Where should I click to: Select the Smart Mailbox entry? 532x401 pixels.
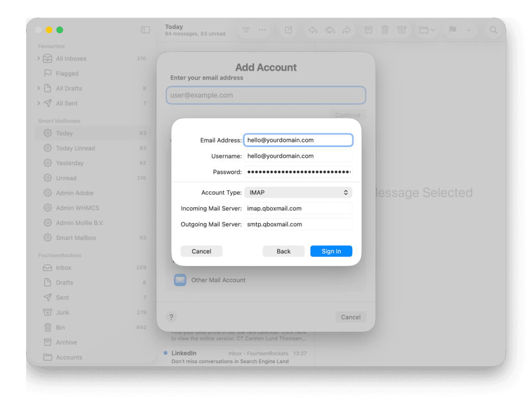click(x=92, y=237)
